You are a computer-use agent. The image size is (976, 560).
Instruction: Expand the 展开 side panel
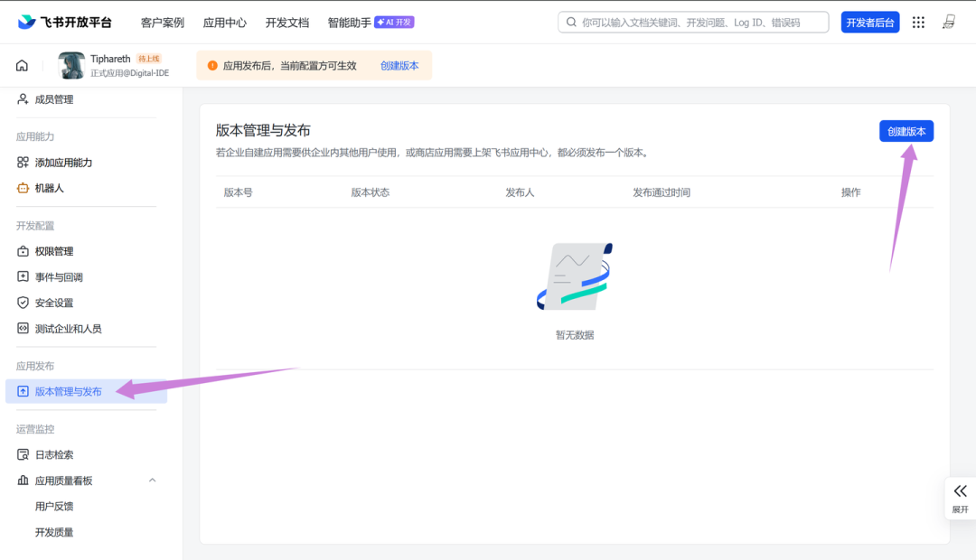point(960,498)
